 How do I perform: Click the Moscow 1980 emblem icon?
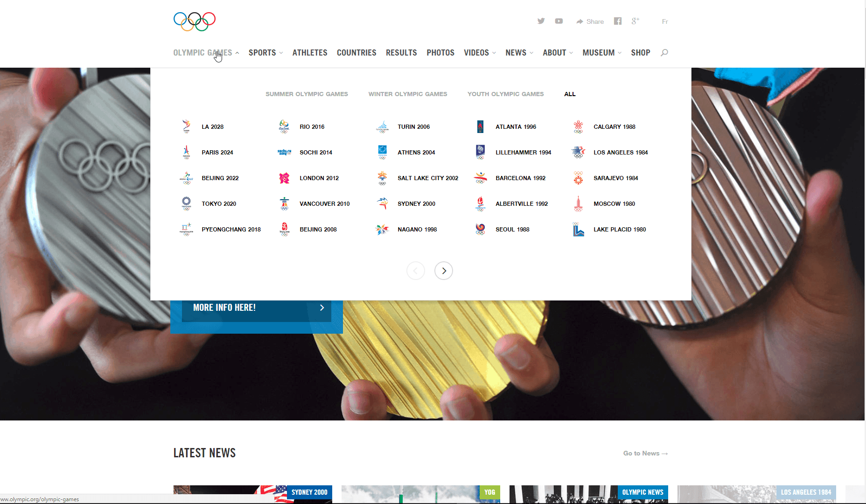578,203
